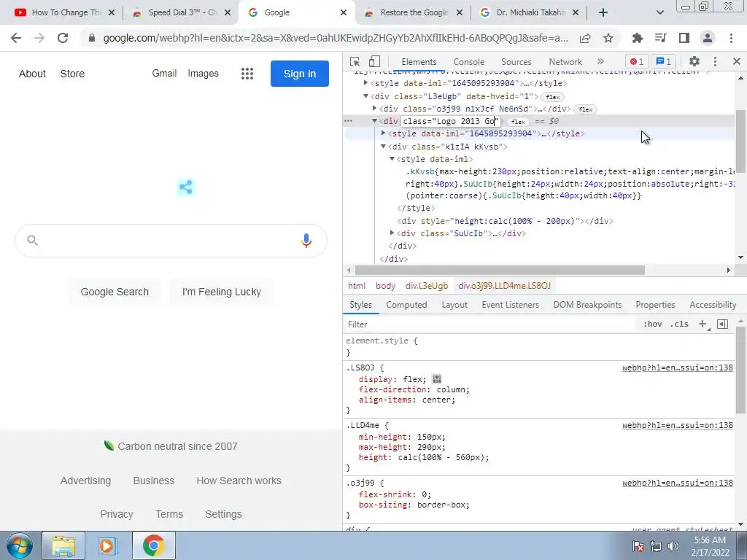Screen dimensions: 747x560
Task: Collapse the style data-iml node
Action: point(392,159)
